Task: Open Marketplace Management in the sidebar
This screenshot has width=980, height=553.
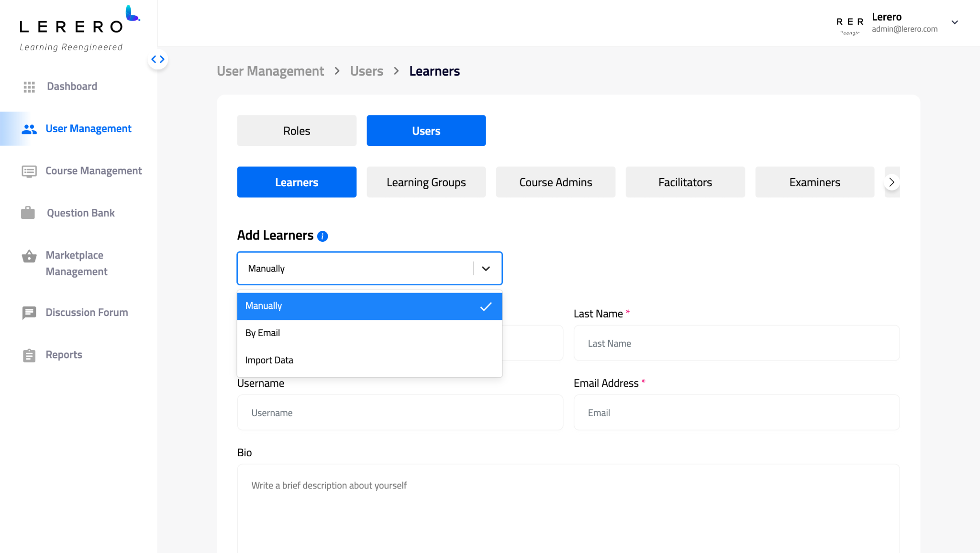Action: pos(77,263)
